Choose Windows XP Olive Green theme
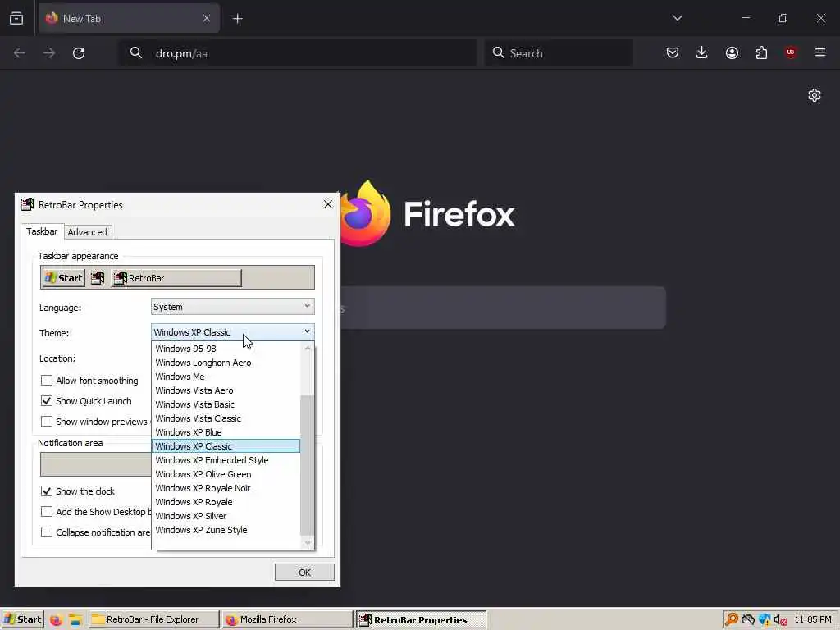 click(x=226, y=474)
